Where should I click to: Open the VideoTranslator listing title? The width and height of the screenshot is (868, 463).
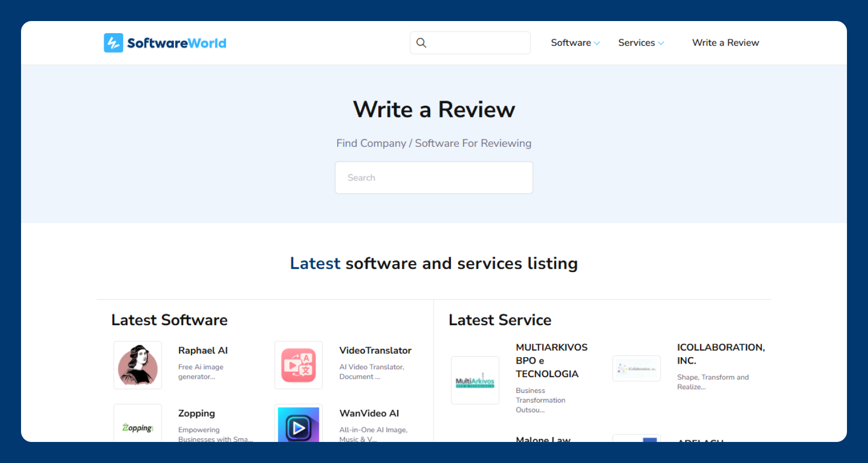tap(375, 350)
